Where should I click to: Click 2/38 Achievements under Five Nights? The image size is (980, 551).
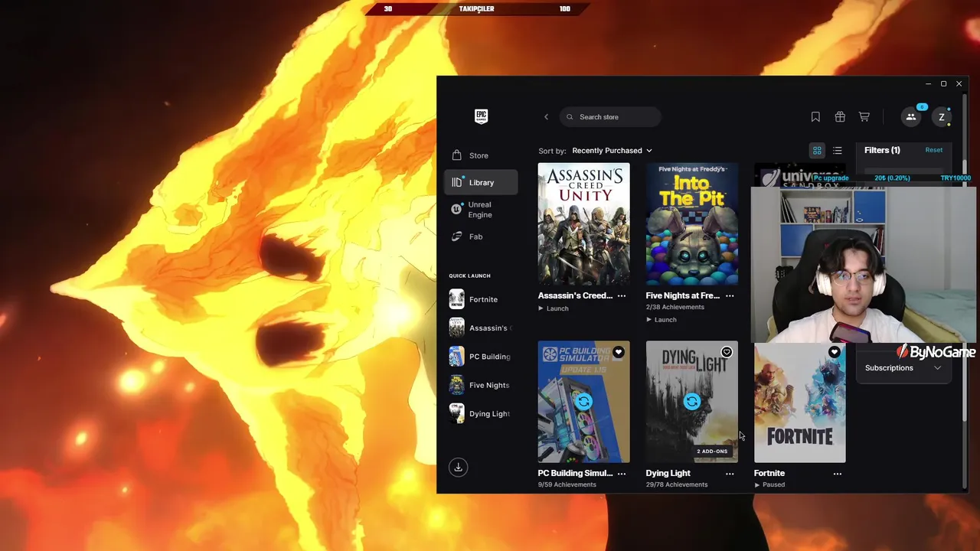pyautogui.click(x=675, y=307)
